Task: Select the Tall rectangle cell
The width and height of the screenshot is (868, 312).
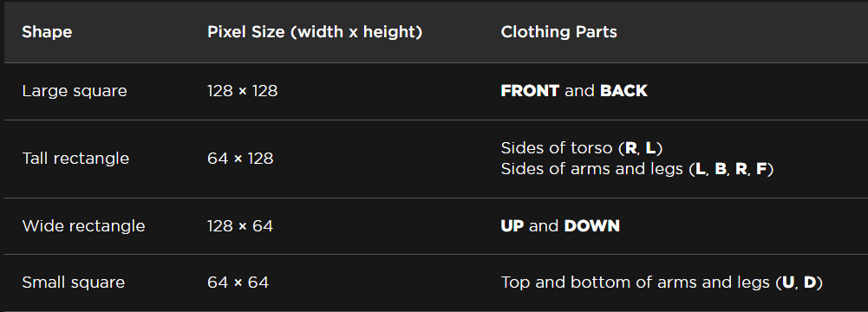Action: pos(75,159)
